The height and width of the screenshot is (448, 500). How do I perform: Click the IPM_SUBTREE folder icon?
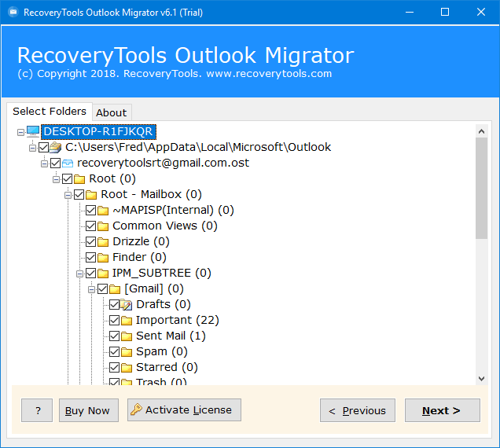(x=103, y=274)
